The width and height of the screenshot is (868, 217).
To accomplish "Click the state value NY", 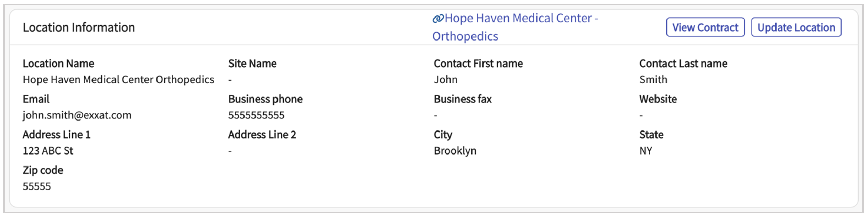I will [x=645, y=151].
